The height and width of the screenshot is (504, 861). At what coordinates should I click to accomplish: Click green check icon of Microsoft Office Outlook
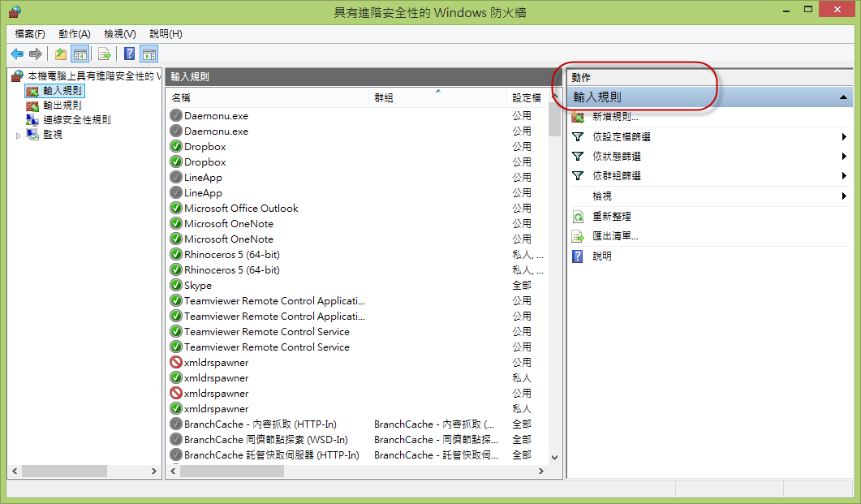176,208
